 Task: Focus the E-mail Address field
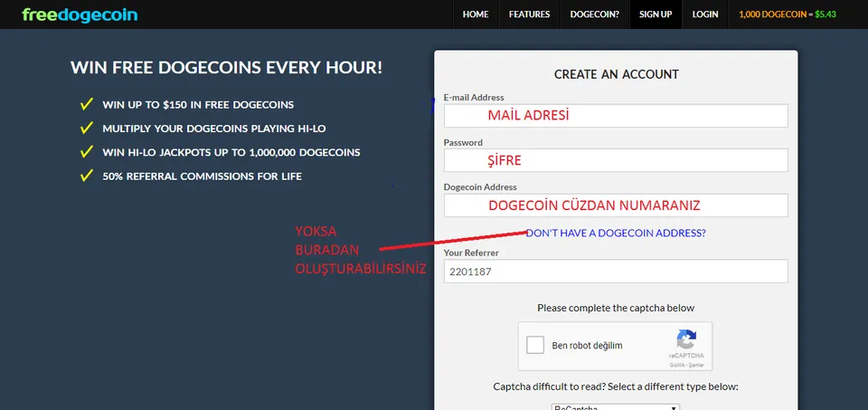click(616, 116)
